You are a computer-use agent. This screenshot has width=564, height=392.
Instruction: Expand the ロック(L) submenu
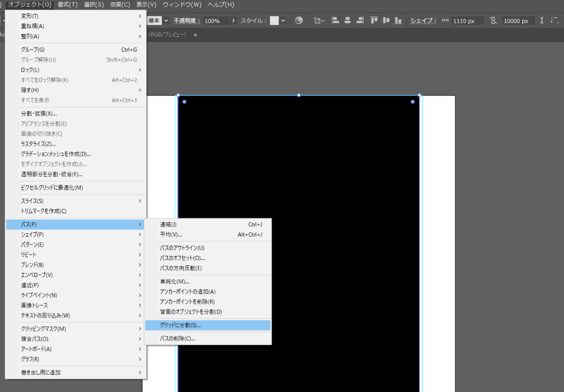pyautogui.click(x=75, y=70)
